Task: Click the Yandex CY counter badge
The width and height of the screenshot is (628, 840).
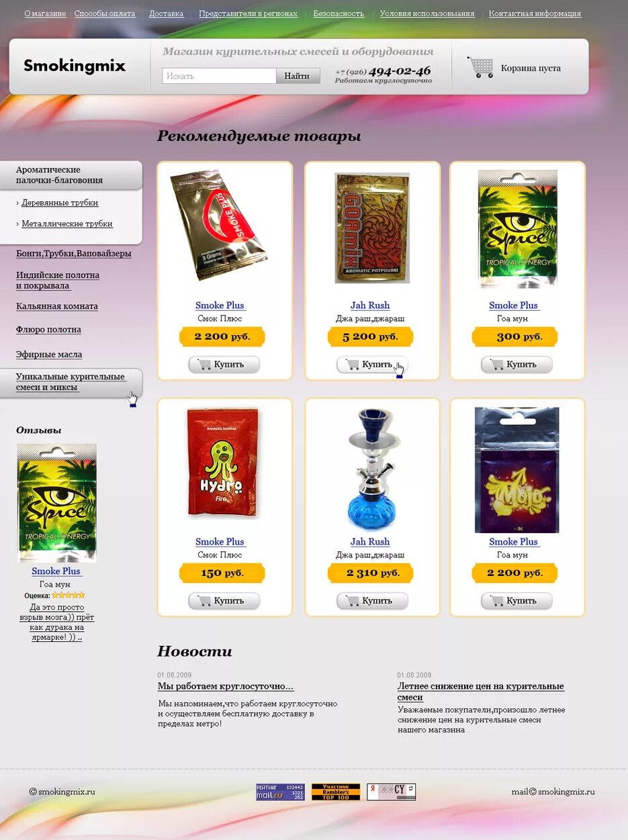Action: [392, 792]
